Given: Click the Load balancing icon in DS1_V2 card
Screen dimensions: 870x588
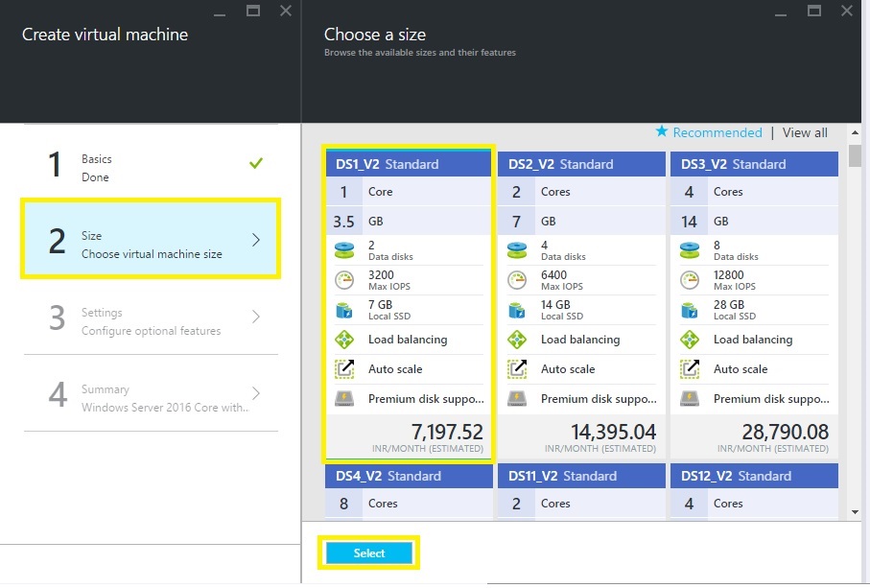Looking at the screenshot, I should point(344,340).
